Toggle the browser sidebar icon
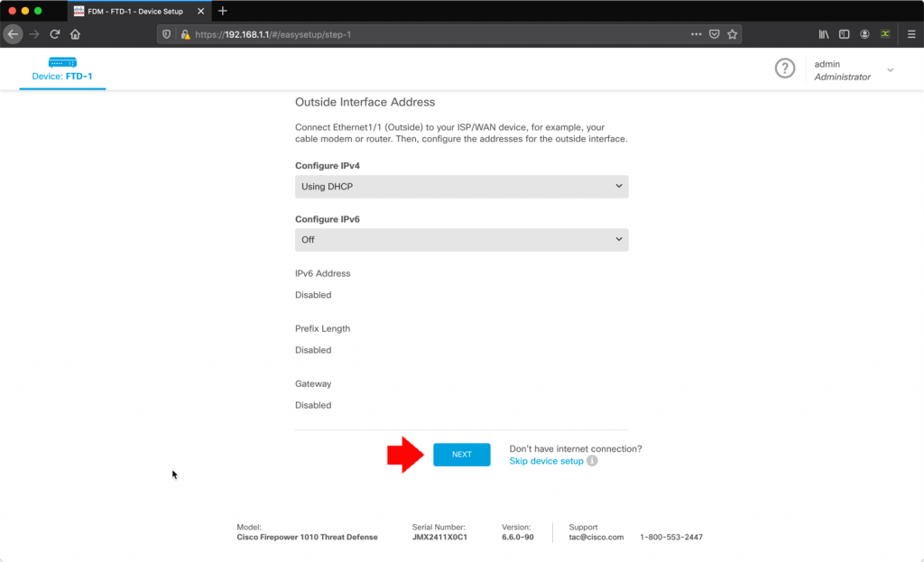 (843, 33)
